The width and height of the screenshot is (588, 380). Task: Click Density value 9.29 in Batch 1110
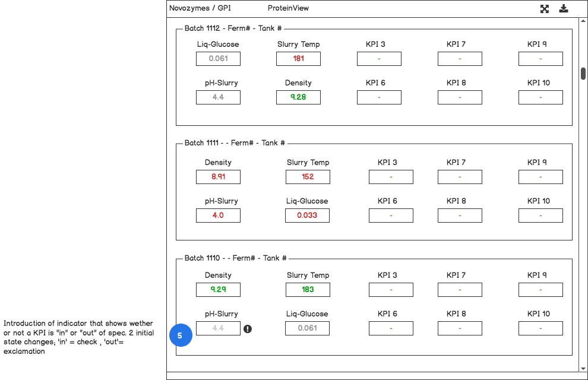pos(218,290)
